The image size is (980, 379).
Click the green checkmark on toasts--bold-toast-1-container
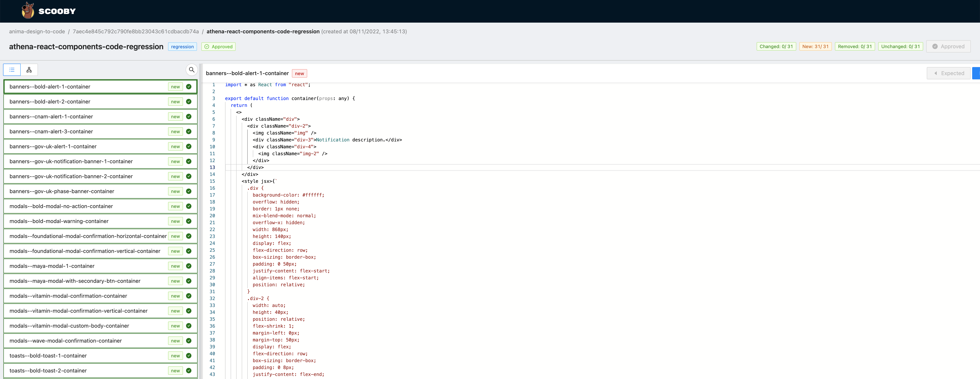tap(189, 355)
